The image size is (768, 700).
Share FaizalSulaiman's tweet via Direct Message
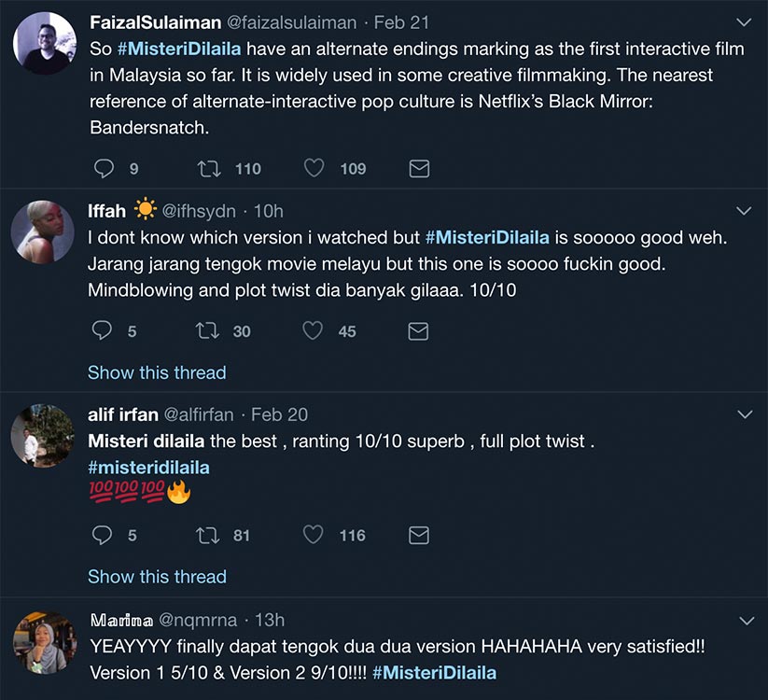[418, 169]
